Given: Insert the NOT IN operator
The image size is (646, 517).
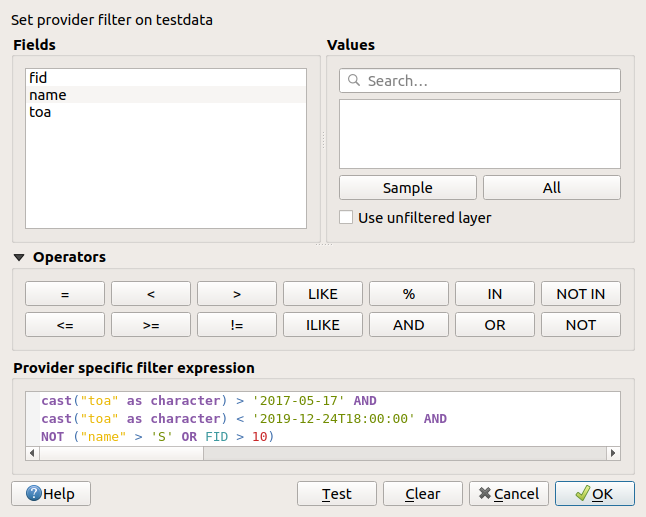Looking at the screenshot, I should click(580, 294).
